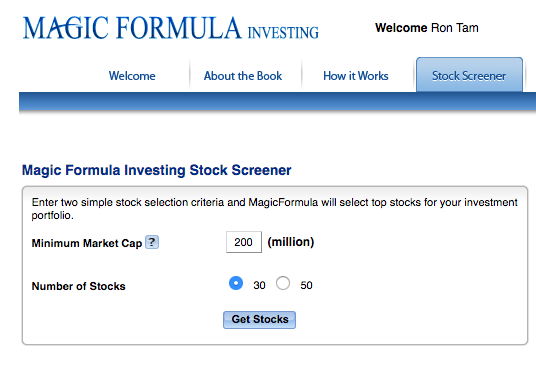536x366 pixels.
Task: Click empty space right of Get Stocks button
Action: click(410, 320)
